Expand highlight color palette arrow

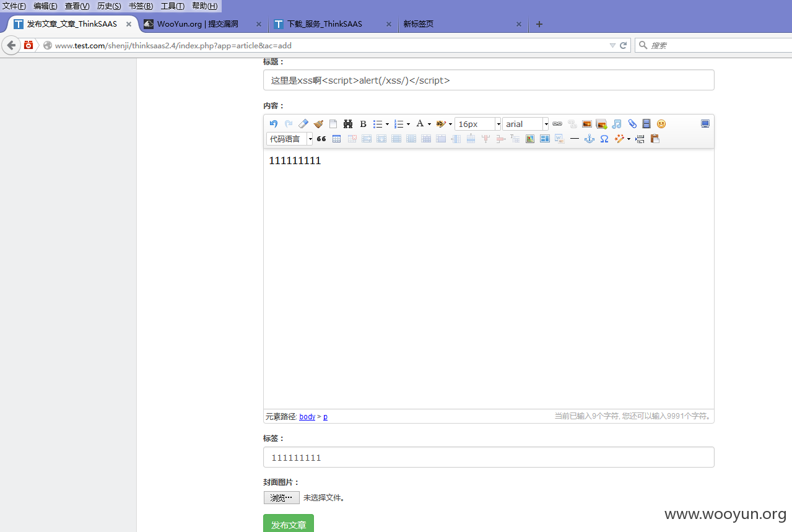pyautogui.click(x=450, y=124)
